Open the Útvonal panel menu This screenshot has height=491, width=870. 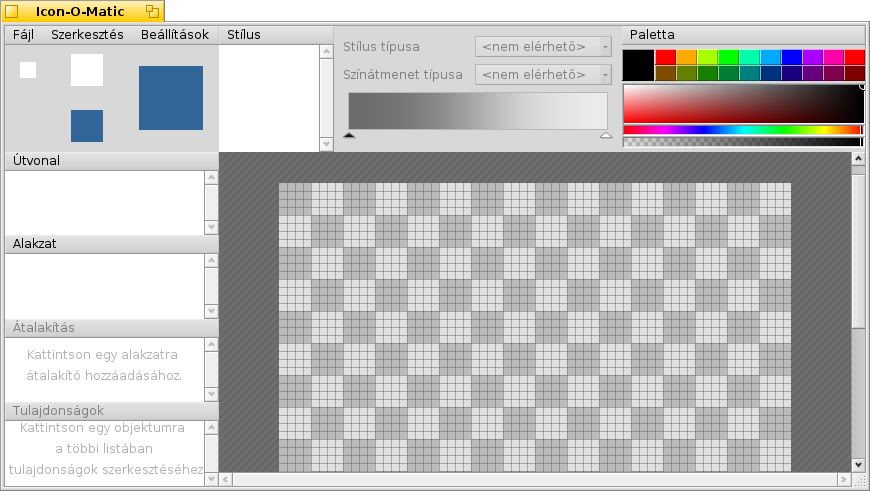[35, 160]
